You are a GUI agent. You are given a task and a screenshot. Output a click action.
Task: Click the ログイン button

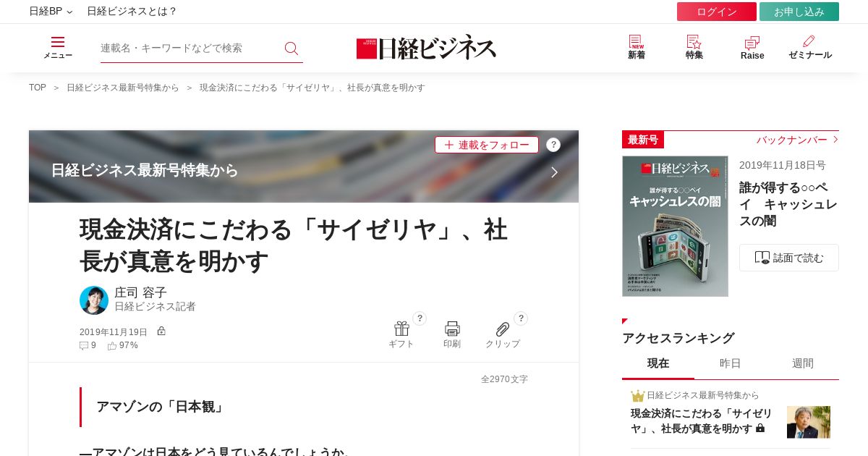[717, 12]
